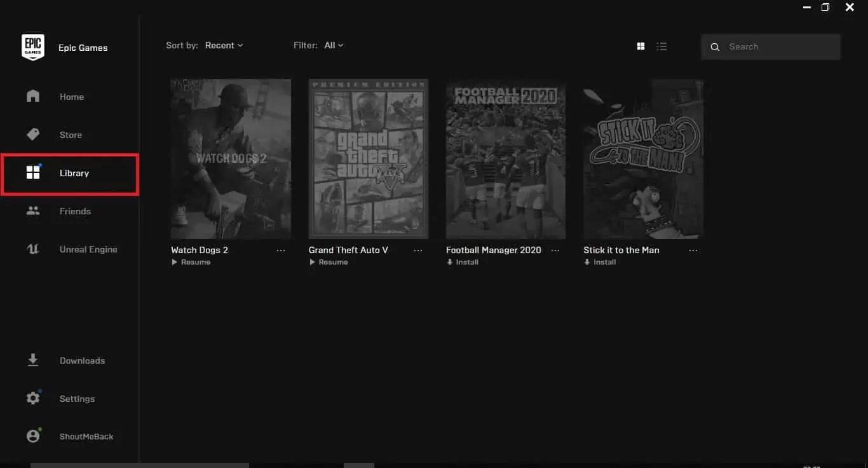868x468 pixels.
Task: Click the search magnifier icon
Action: point(715,47)
